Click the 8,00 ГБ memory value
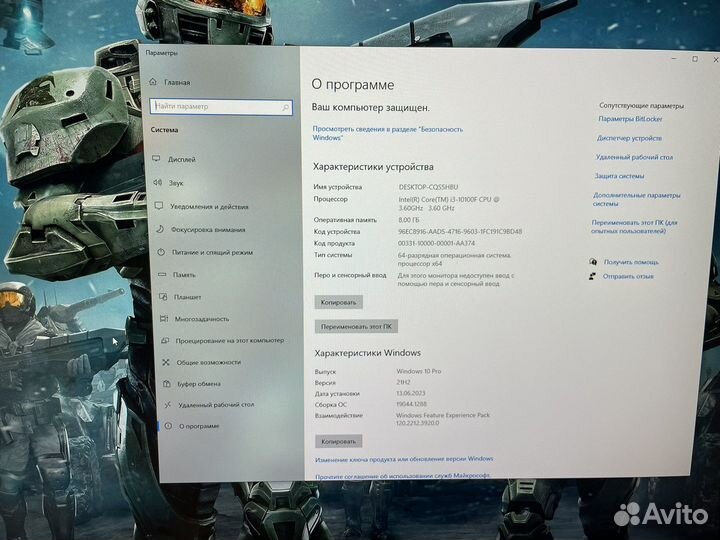Viewport: 720px width, 540px height. tap(409, 220)
